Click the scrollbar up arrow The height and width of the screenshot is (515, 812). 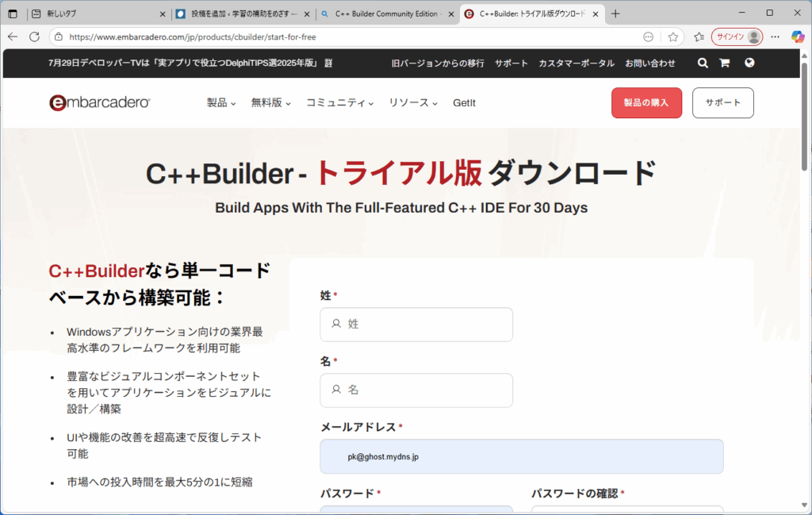click(804, 56)
